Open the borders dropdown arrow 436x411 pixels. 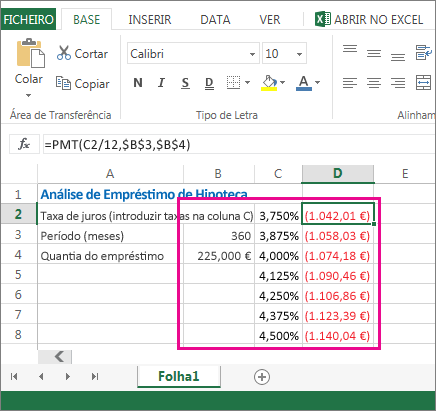click(247, 82)
